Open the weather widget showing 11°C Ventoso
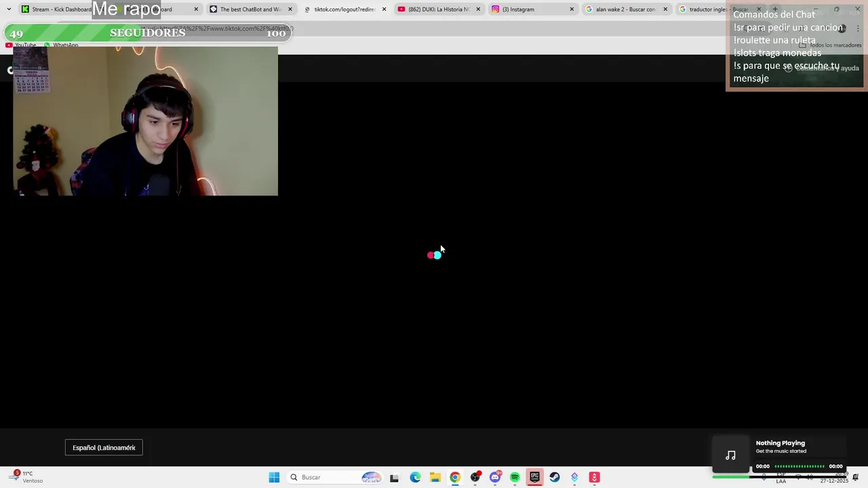This screenshot has width=868, height=488. tap(27, 477)
